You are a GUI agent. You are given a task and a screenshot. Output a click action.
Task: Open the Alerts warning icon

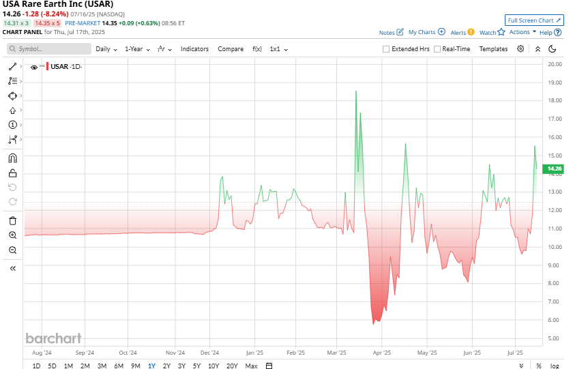pyautogui.click(x=471, y=32)
